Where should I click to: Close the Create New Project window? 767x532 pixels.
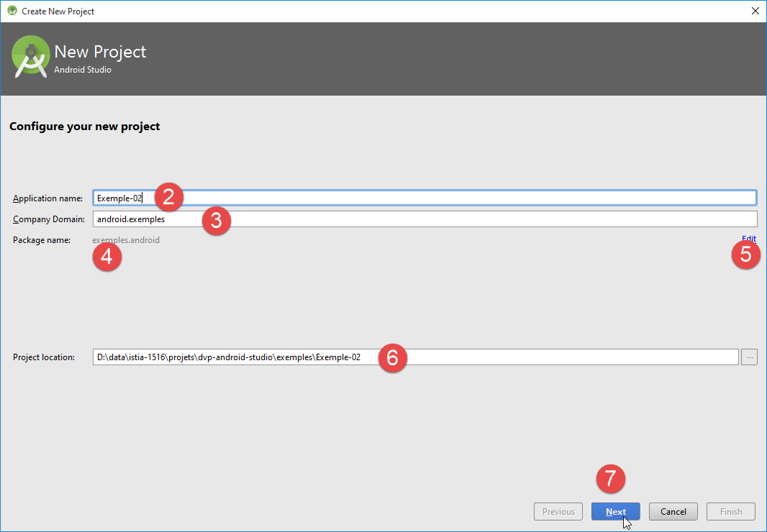point(755,11)
